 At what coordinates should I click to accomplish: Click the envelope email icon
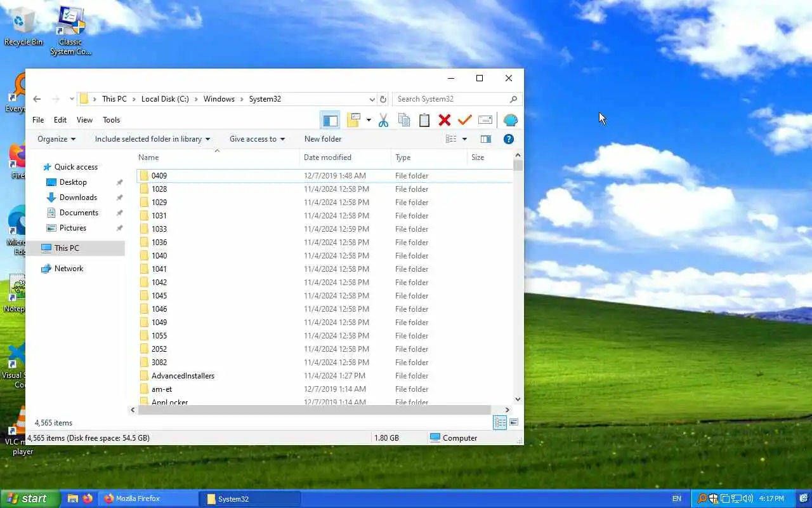pos(485,120)
